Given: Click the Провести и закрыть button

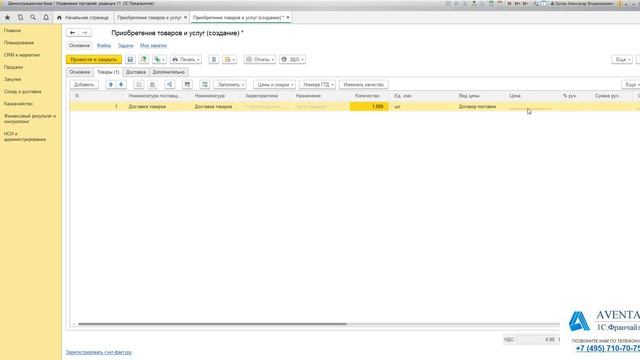Looking at the screenshot, I should [x=94, y=60].
